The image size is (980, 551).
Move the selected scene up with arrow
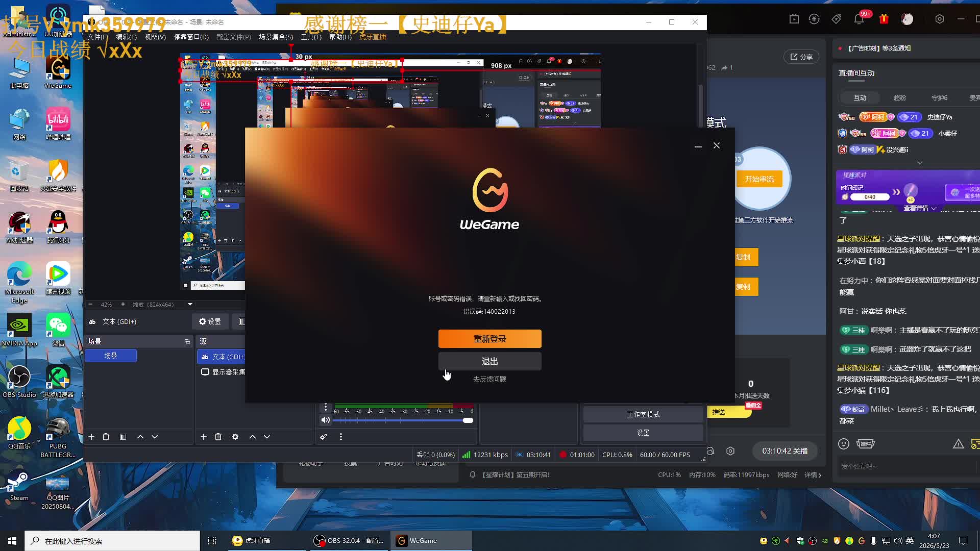(140, 437)
